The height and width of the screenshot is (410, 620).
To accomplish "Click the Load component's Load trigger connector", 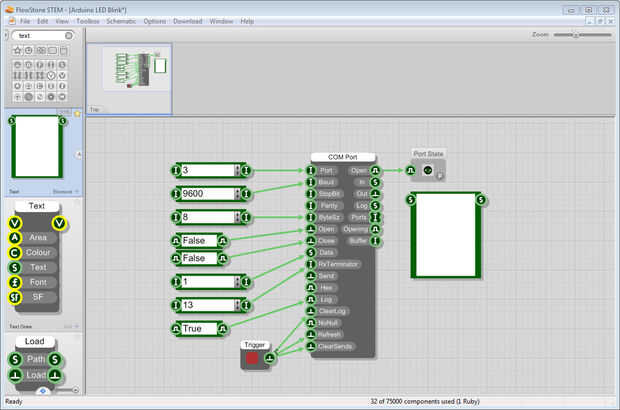I will pyautogui.click(x=15, y=375).
